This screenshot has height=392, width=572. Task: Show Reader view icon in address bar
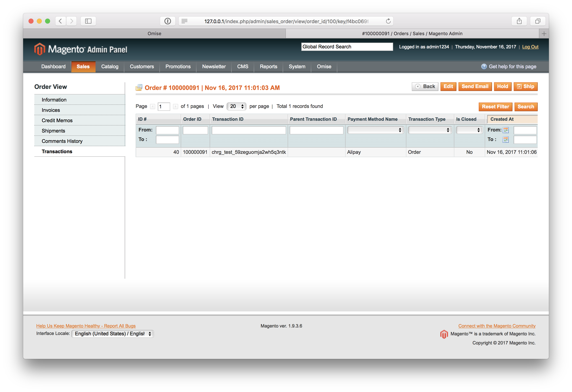pos(184,21)
